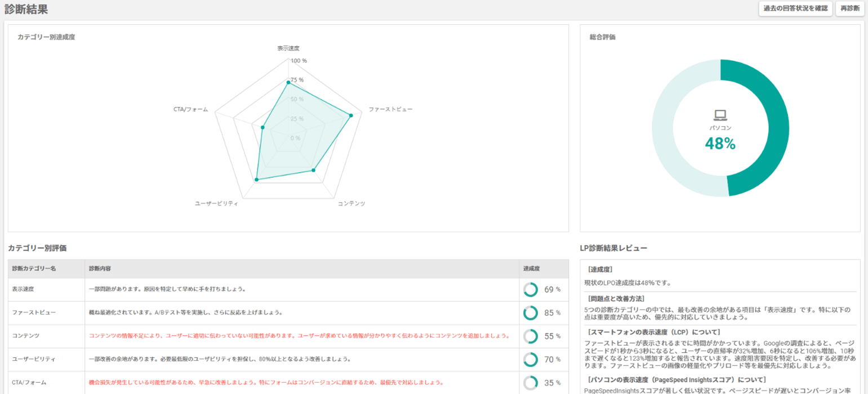The width and height of the screenshot is (868, 394).
Task: Select the コンテンツ row red warning text
Action: [x=299, y=335]
